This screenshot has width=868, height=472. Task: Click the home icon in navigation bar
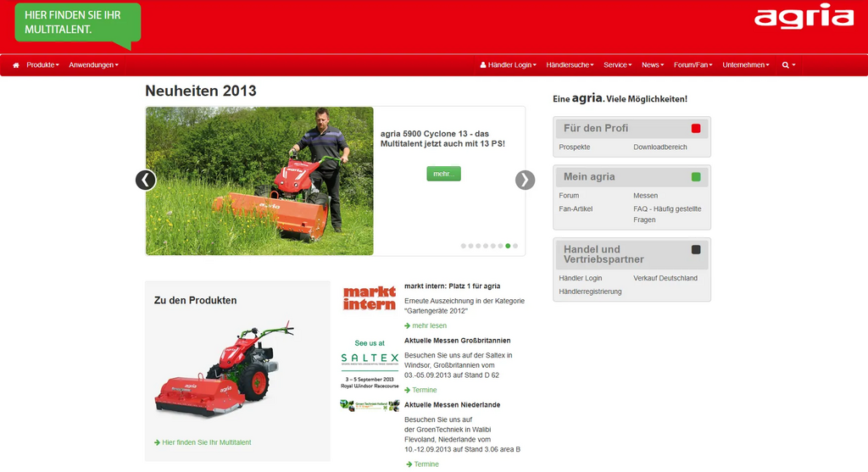coord(16,65)
